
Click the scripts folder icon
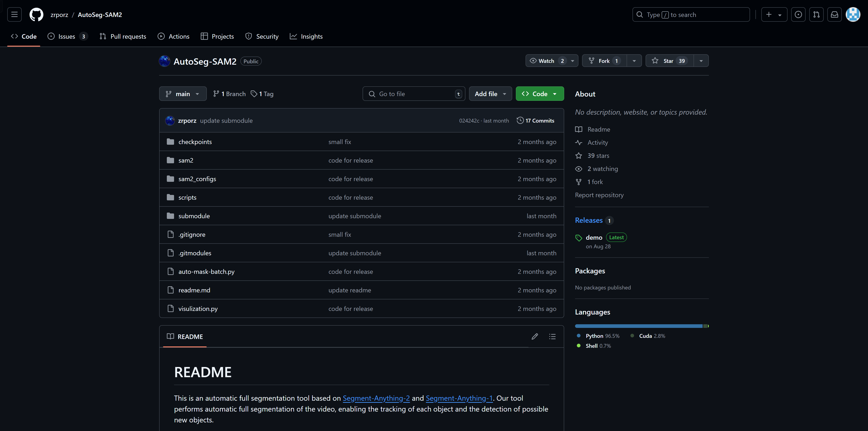170,197
